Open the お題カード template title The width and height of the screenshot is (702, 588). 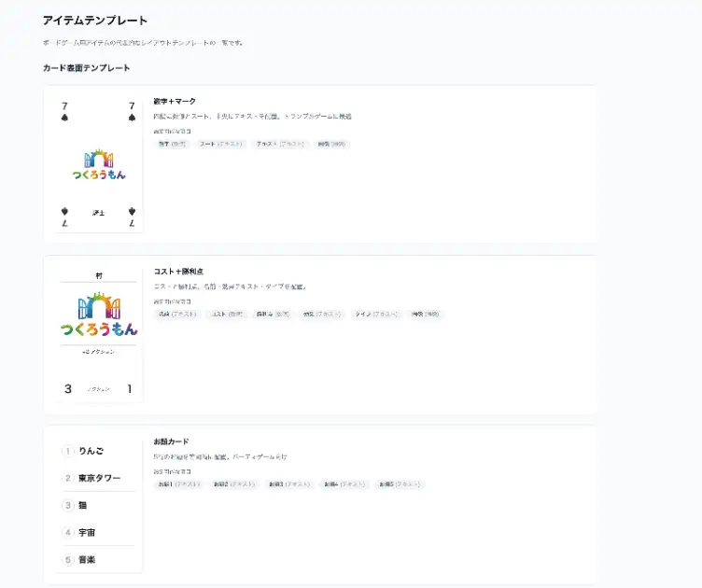tap(171, 441)
